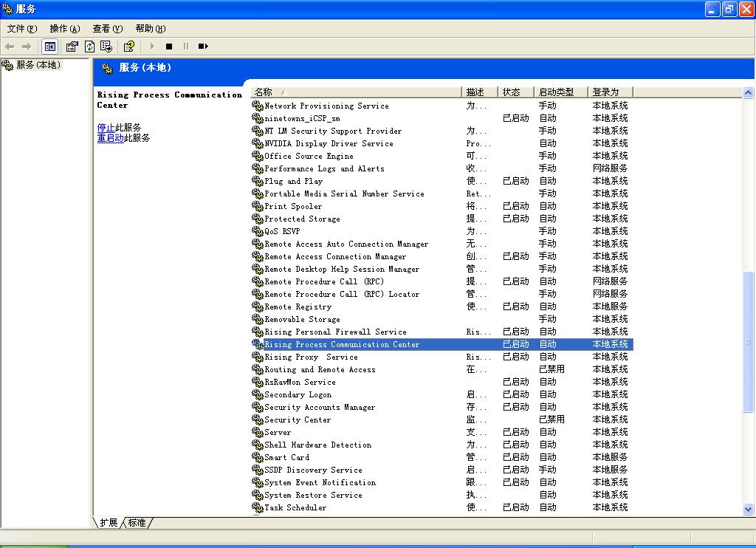
Task: Sort the list by the 状态 column header
Action: (x=512, y=92)
